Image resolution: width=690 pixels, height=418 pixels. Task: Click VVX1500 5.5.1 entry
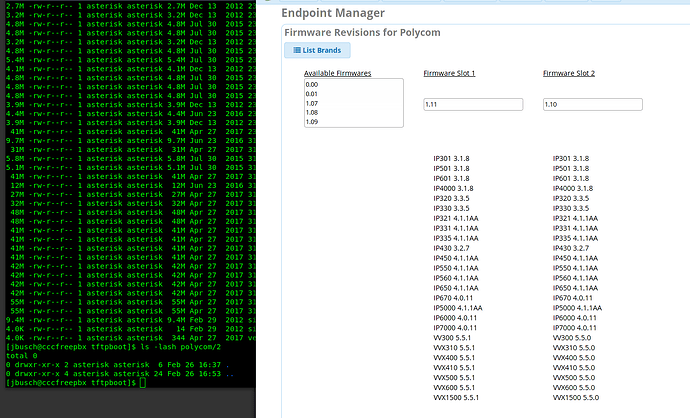click(x=456, y=397)
